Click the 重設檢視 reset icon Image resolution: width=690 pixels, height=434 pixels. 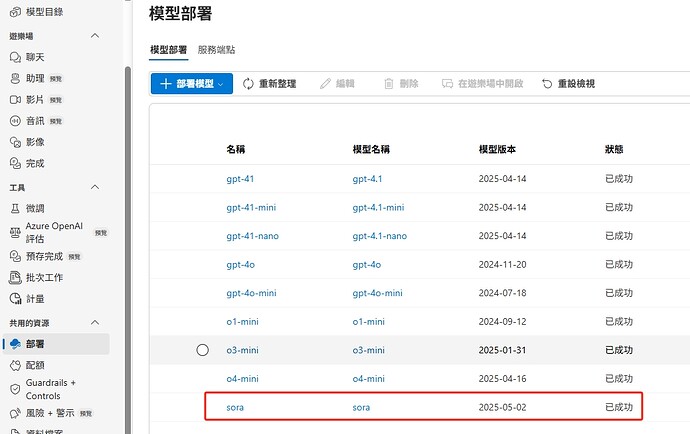pos(547,84)
